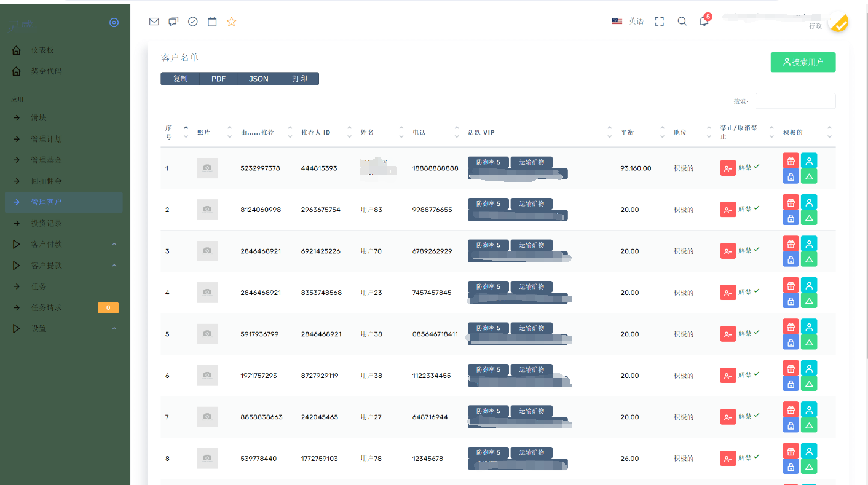Click the blue lock icon for 用户78
The width and height of the screenshot is (868, 485).
click(791, 467)
